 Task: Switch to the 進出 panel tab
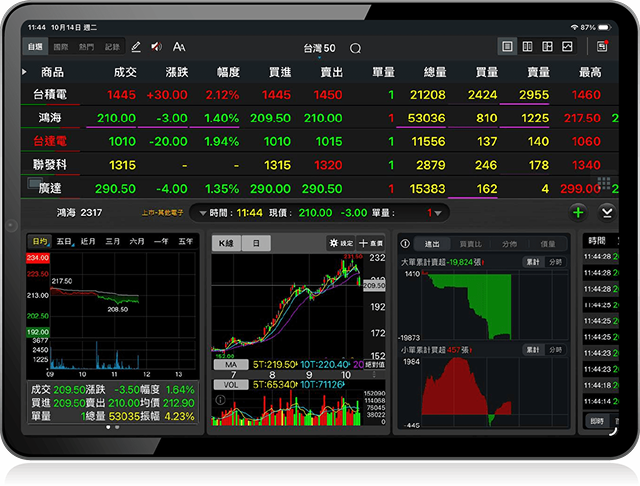pyautogui.click(x=432, y=244)
